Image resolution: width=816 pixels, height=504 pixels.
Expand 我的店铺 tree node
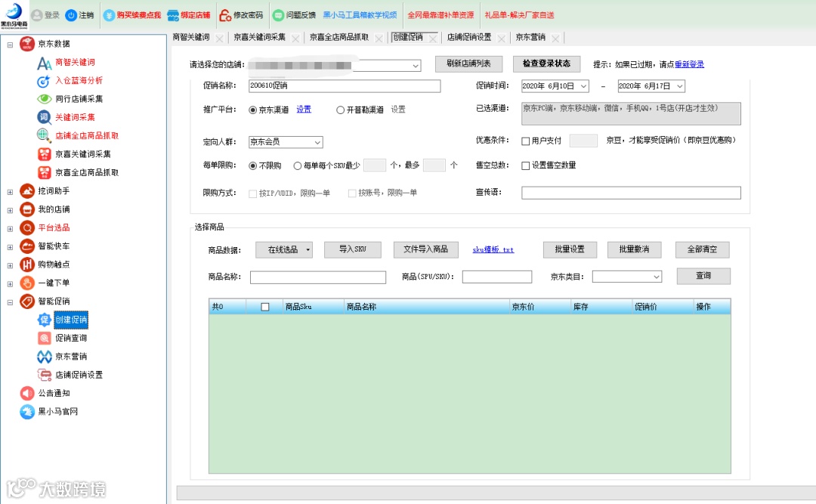pos(10,210)
